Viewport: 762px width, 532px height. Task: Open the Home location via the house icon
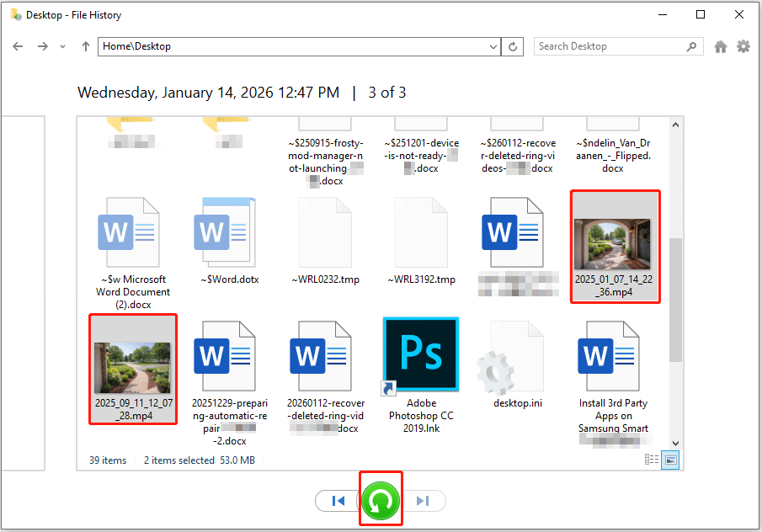coord(721,46)
